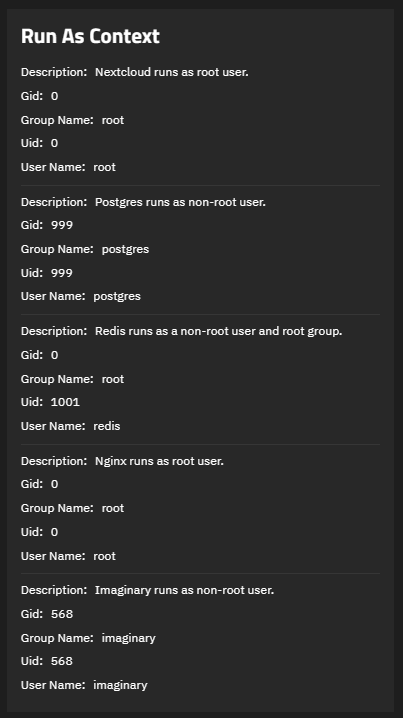403x718 pixels.
Task: Click the postgres User Name value
Action: coord(117,297)
